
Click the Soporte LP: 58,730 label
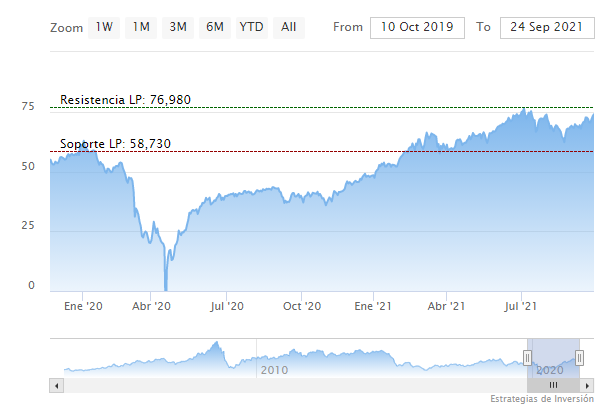point(115,144)
